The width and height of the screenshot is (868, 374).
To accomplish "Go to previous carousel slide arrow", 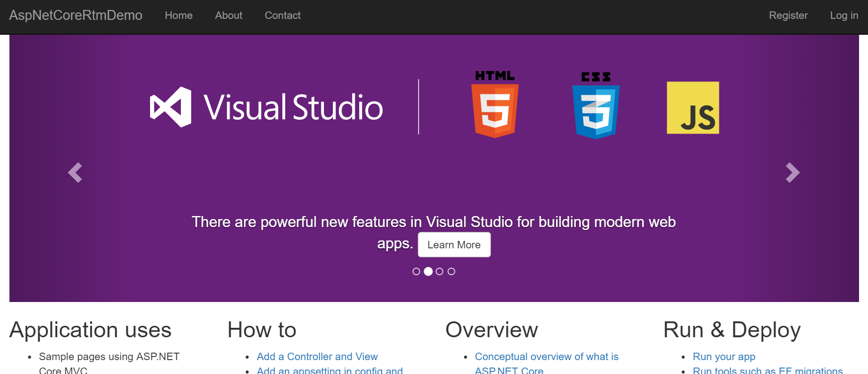I will [x=75, y=173].
